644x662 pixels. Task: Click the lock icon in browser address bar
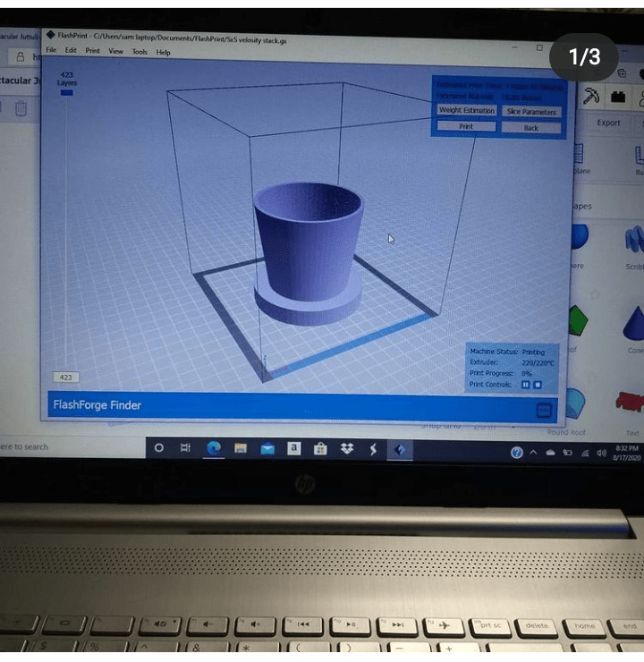point(21,56)
